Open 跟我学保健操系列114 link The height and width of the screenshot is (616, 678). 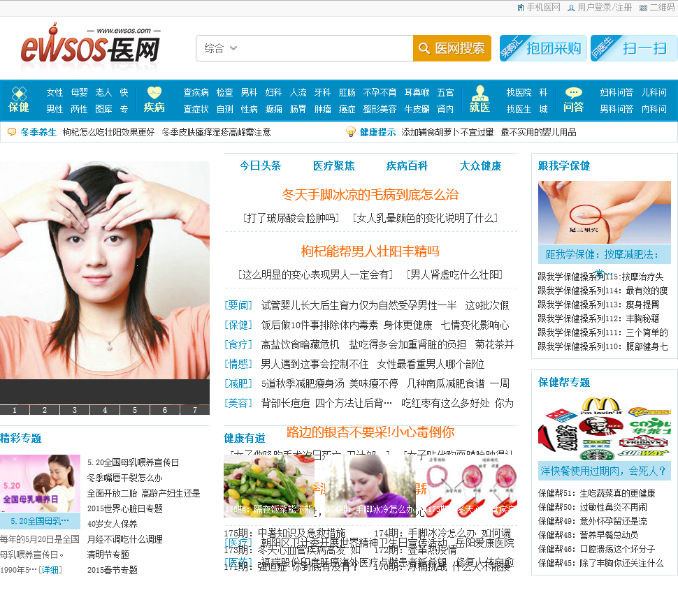coord(603,291)
